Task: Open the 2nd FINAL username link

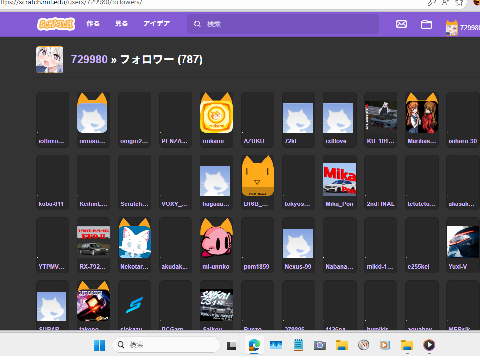Action: [x=380, y=204]
